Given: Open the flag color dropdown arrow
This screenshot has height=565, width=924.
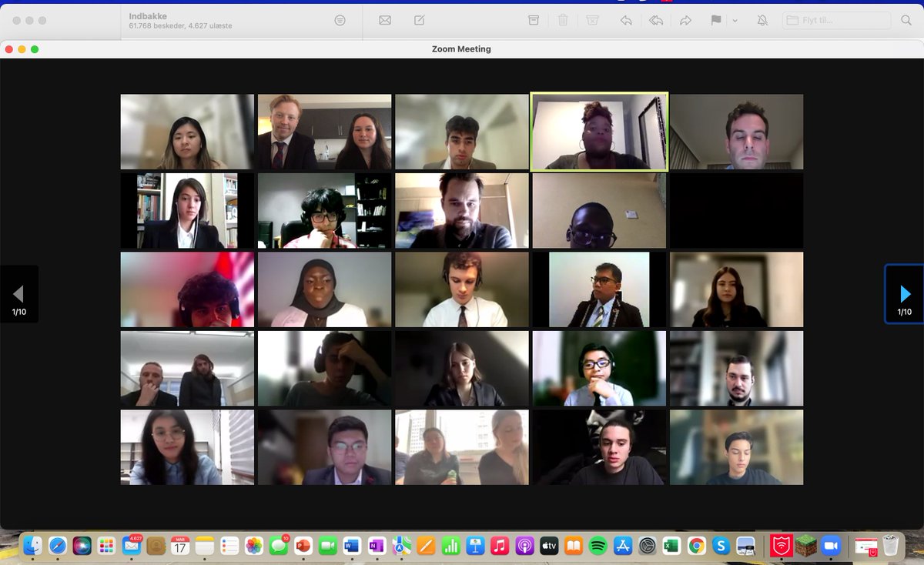Looking at the screenshot, I should click(735, 21).
